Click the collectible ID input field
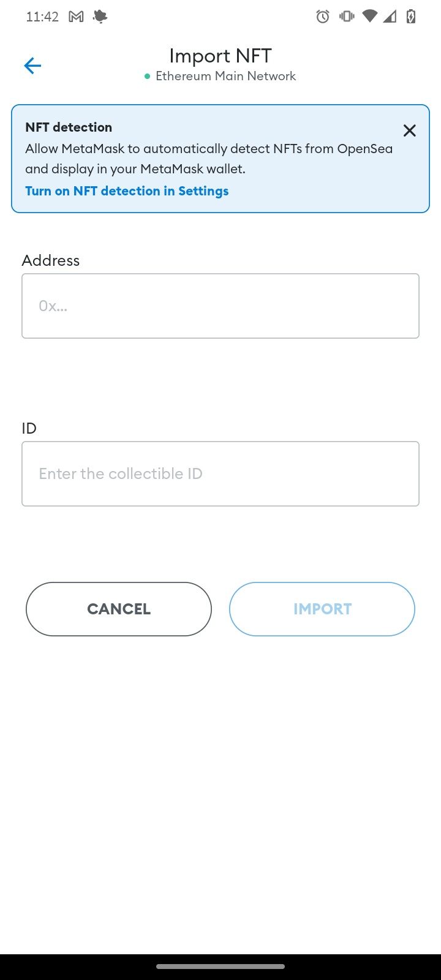 221,473
